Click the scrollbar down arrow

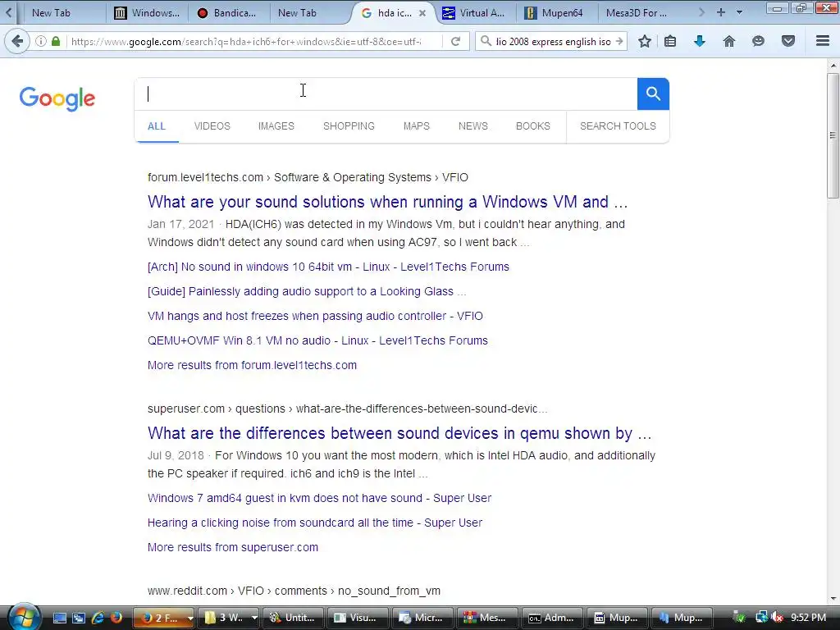coord(833,598)
